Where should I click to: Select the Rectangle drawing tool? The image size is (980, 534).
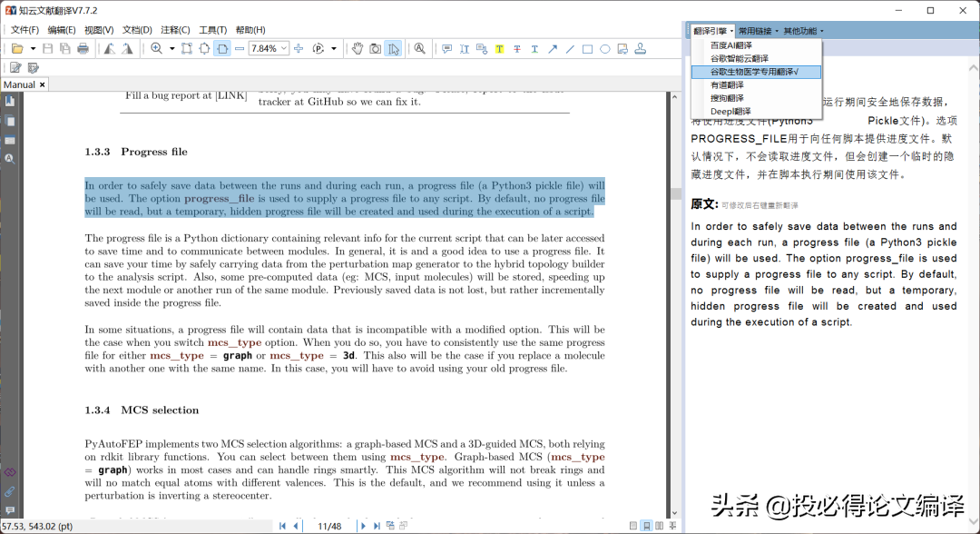(587, 49)
